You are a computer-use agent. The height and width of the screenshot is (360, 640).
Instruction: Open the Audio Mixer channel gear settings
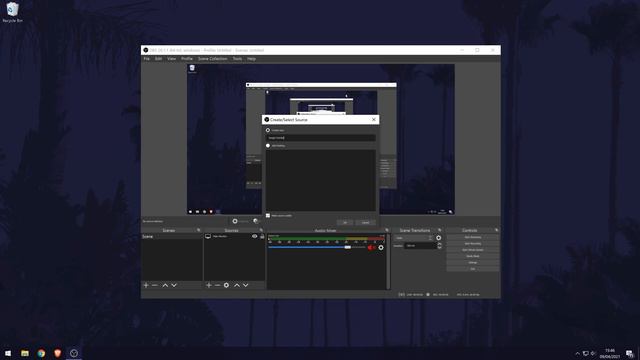coord(381,247)
